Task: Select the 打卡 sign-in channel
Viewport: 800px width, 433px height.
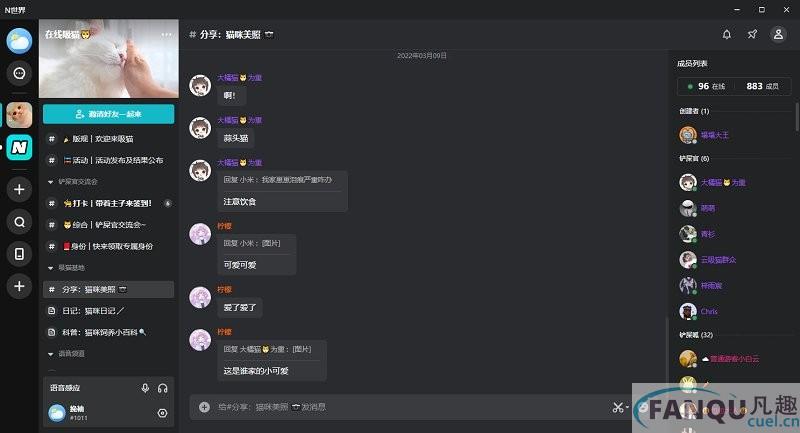Action: click(x=108, y=203)
